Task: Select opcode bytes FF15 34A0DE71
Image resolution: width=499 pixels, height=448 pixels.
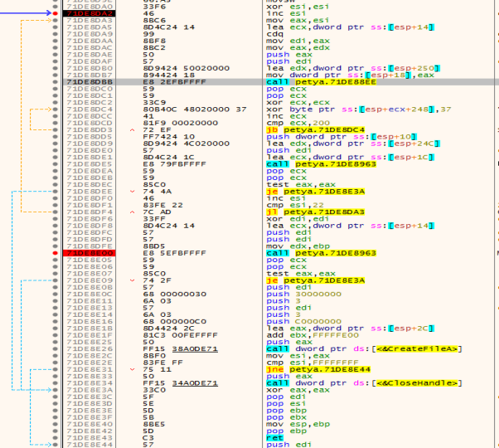Action: (180, 383)
